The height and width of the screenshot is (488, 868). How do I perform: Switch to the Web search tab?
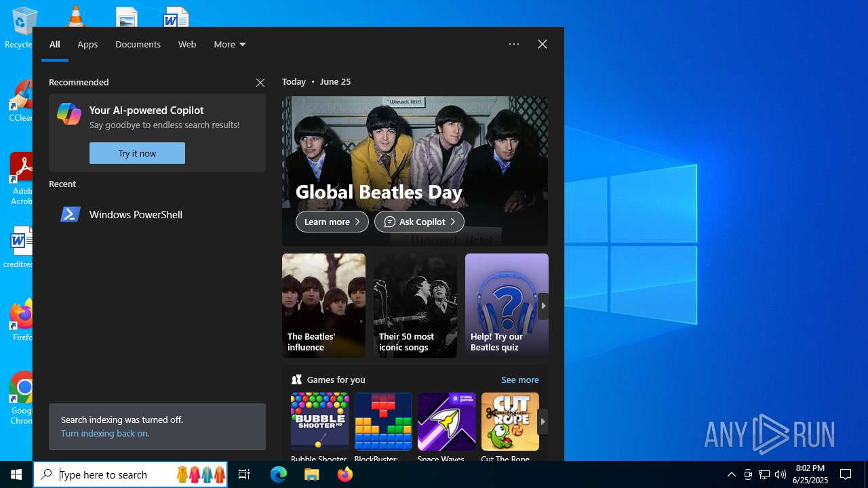(x=187, y=44)
